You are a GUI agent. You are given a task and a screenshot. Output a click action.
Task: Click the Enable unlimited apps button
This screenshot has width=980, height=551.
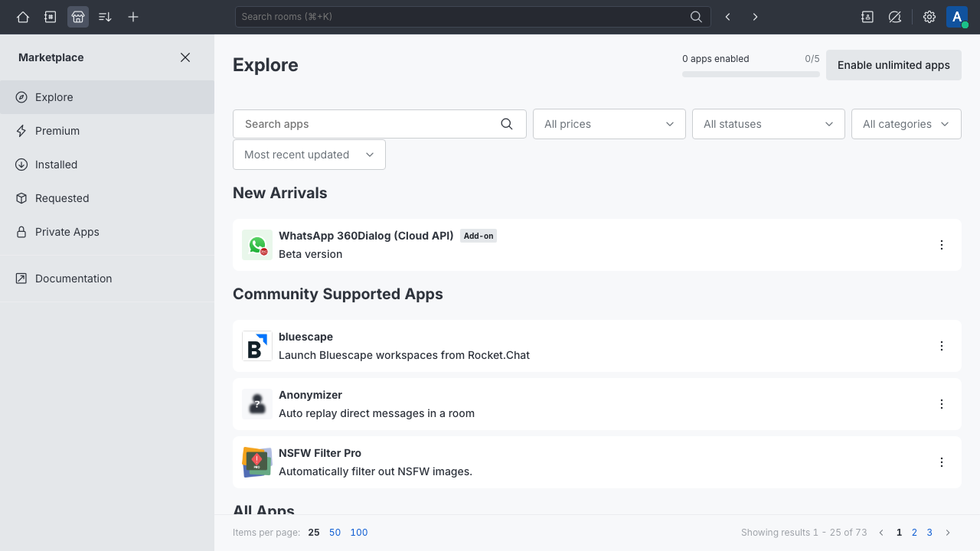tap(893, 65)
